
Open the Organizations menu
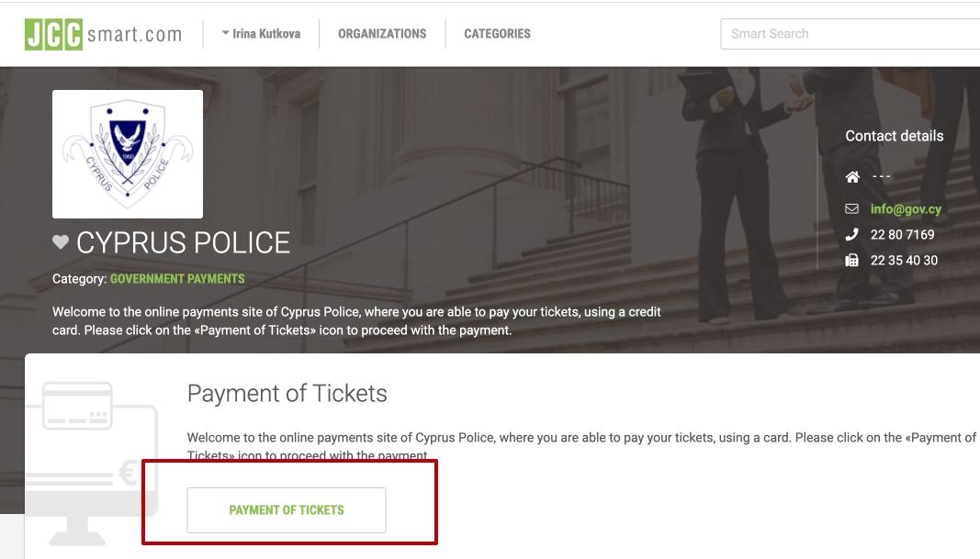click(x=382, y=34)
